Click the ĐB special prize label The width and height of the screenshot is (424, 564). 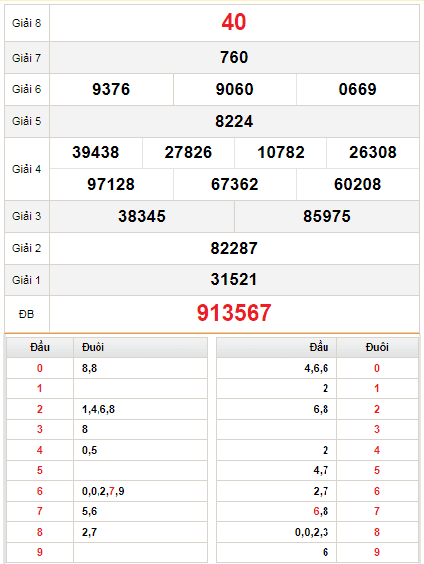[x=27, y=314]
